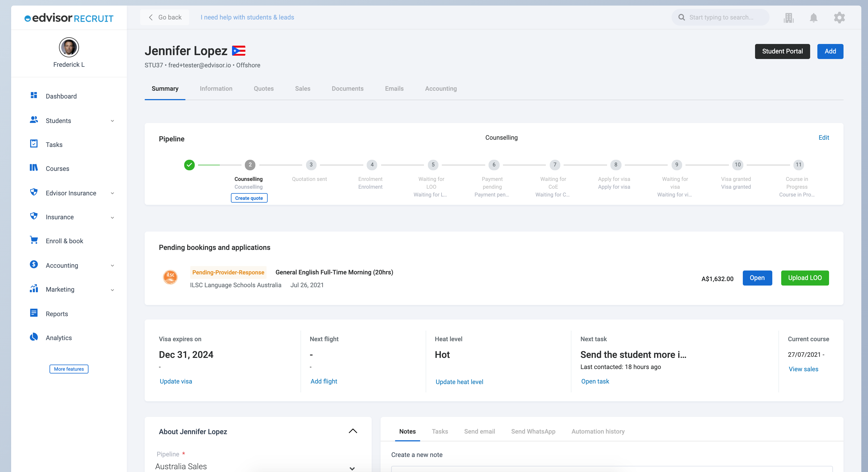The height and width of the screenshot is (472, 868).
Task: Click Update heat level link
Action: pyautogui.click(x=459, y=382)
